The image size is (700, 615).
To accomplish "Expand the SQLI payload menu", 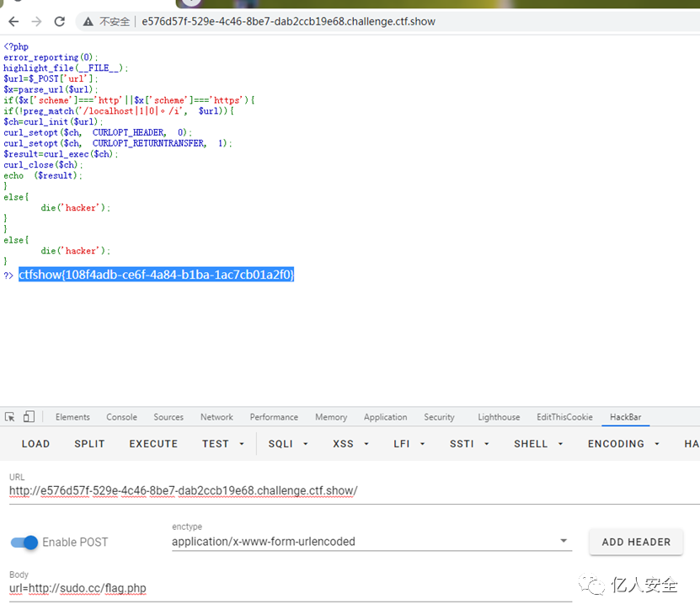I will [288, 443].
